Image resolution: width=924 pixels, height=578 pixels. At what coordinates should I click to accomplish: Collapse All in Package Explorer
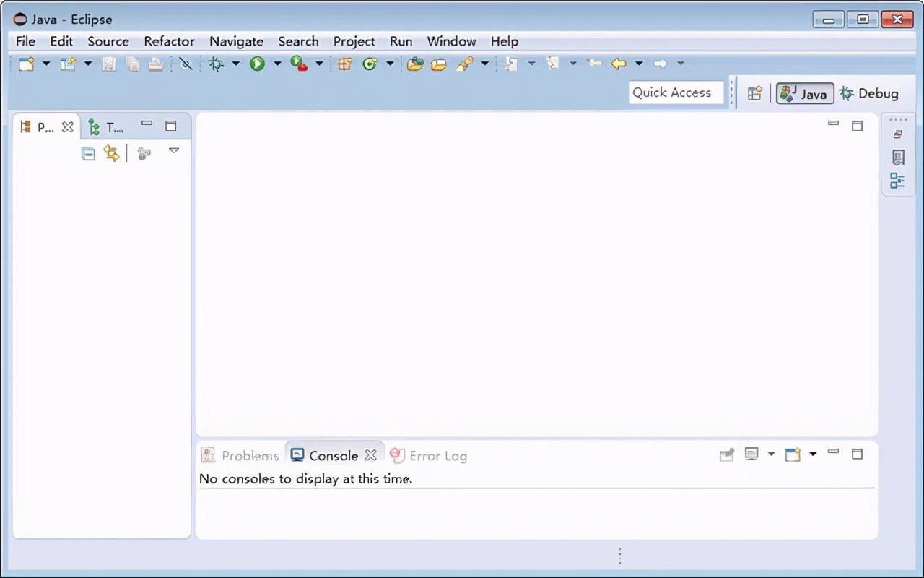pos(88,153)
